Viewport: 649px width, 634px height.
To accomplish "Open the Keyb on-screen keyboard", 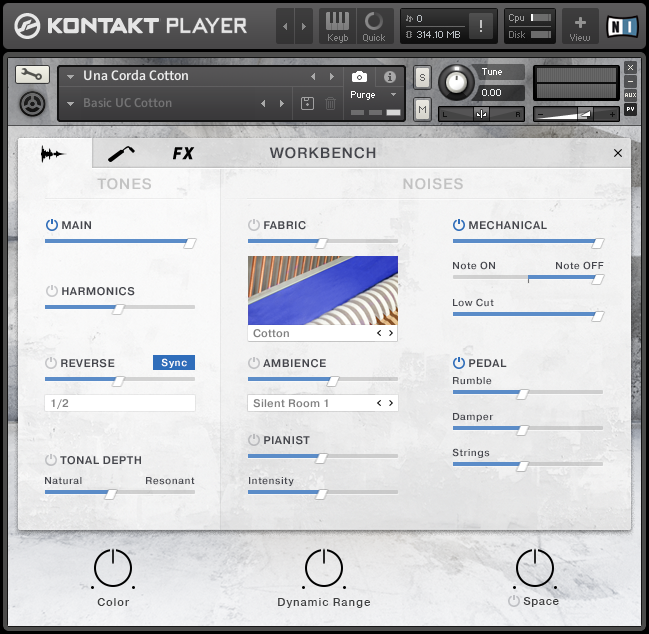I will [x=337, y=26].
